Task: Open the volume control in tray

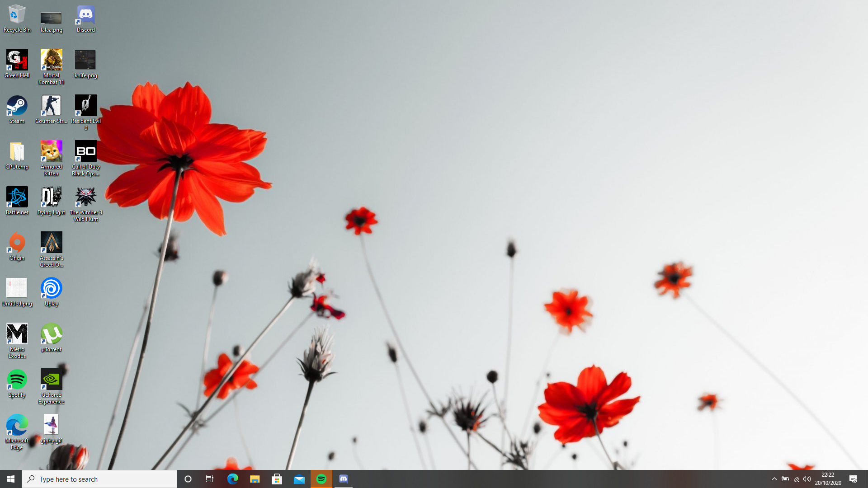Action: point(807,479)
